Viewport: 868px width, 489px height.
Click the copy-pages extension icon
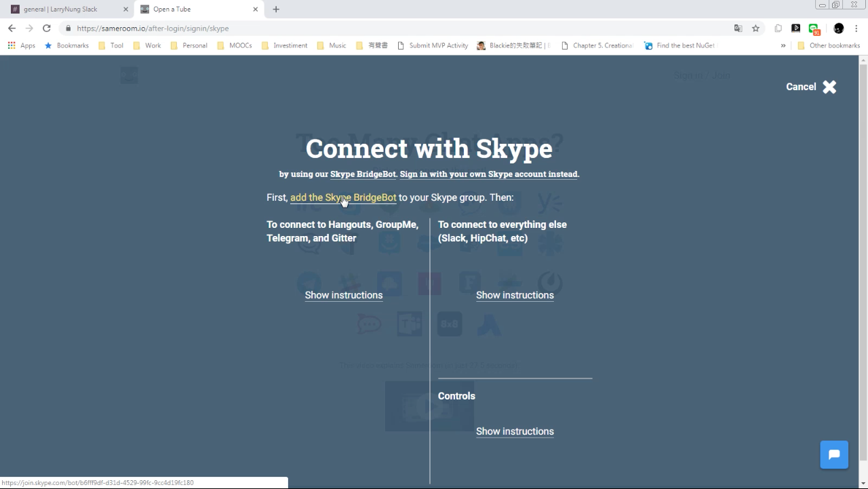(x=778, y=28)
